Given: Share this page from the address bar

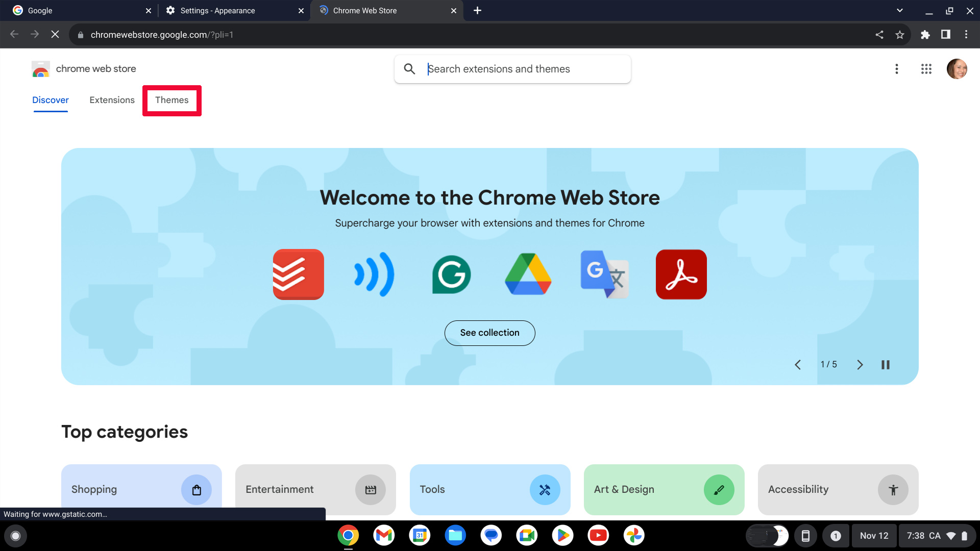Looking at the screenshot, I should click(879, 35).
